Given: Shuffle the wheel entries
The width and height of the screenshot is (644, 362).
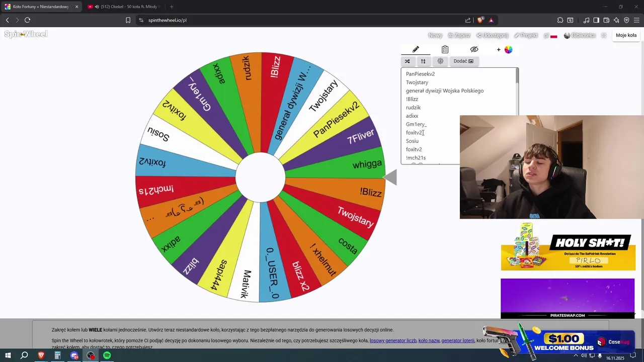Looking at the screenshot, I should click(407, 61).
